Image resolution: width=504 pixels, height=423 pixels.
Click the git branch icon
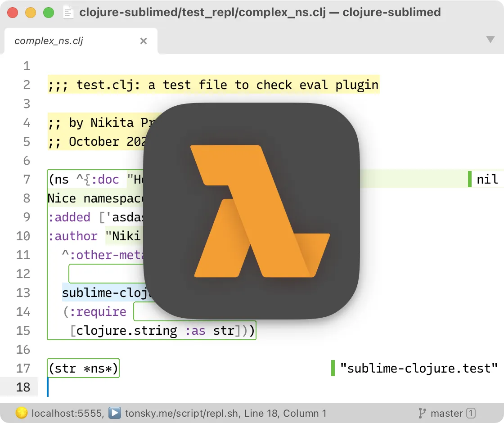422,413
